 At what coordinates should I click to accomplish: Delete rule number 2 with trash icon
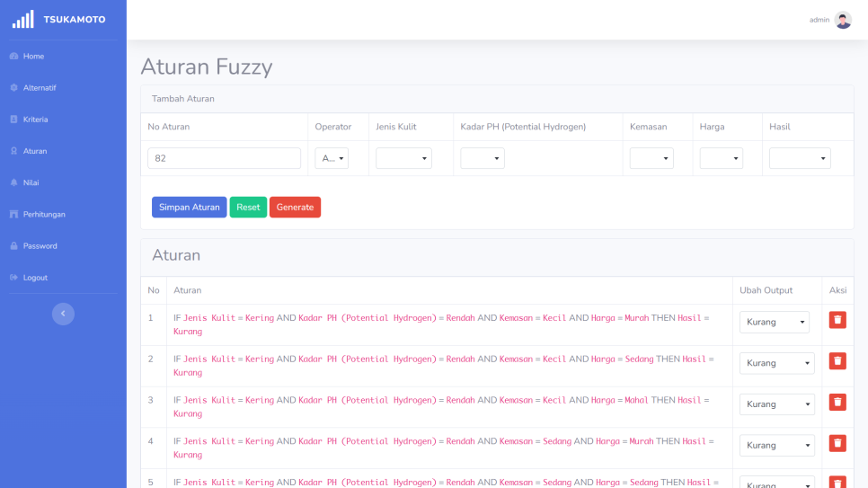point(837,361)
